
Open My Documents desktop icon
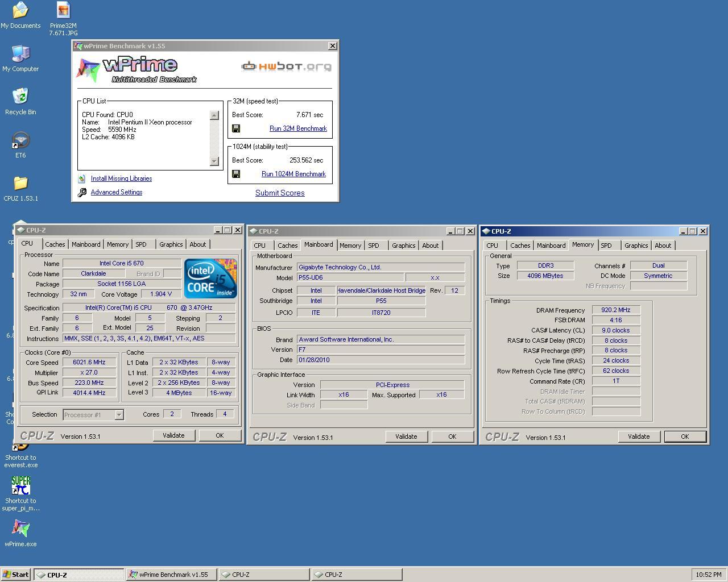20,10
